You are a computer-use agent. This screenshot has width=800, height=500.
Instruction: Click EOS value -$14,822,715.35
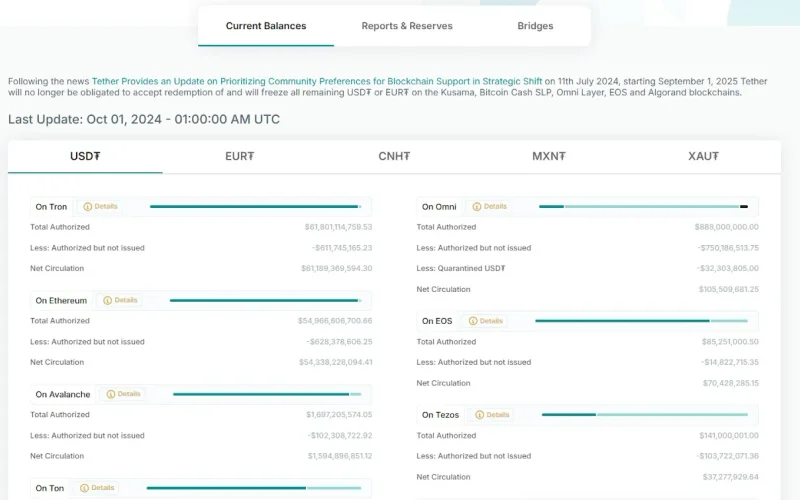pos(730,362)
